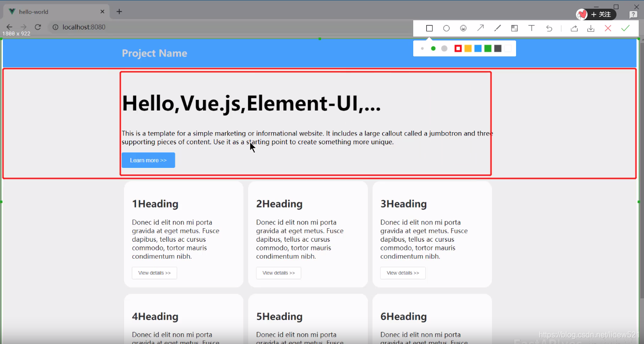Choose the smallest stroke size dot

point(422,49)
